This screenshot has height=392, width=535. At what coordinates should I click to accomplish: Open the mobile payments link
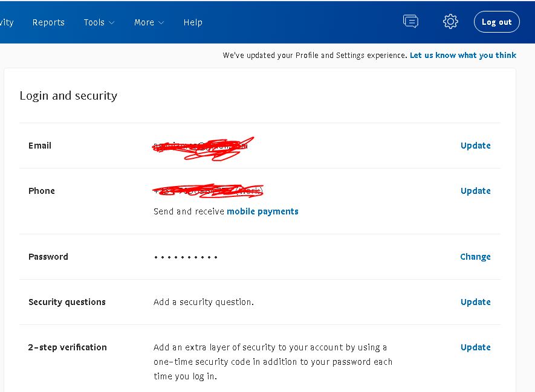262,211
